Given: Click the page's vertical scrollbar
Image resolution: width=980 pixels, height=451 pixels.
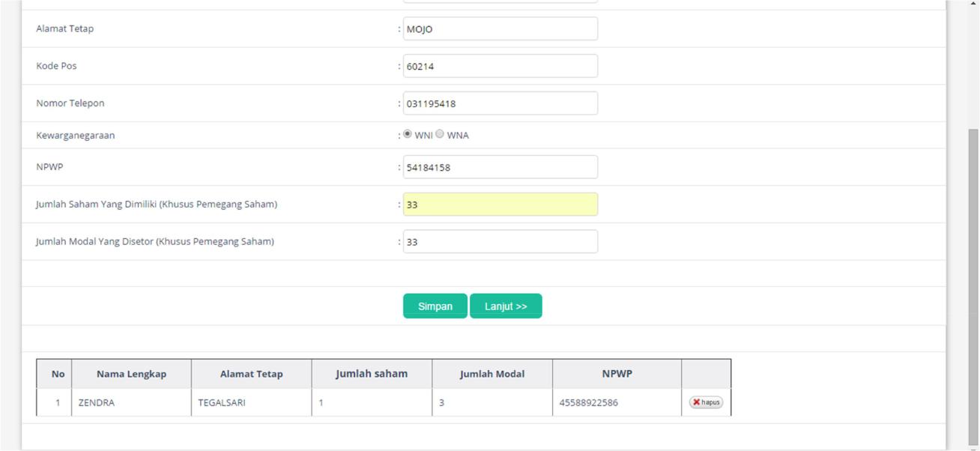Looking at the screenshot, I should (x=973, y=285).
